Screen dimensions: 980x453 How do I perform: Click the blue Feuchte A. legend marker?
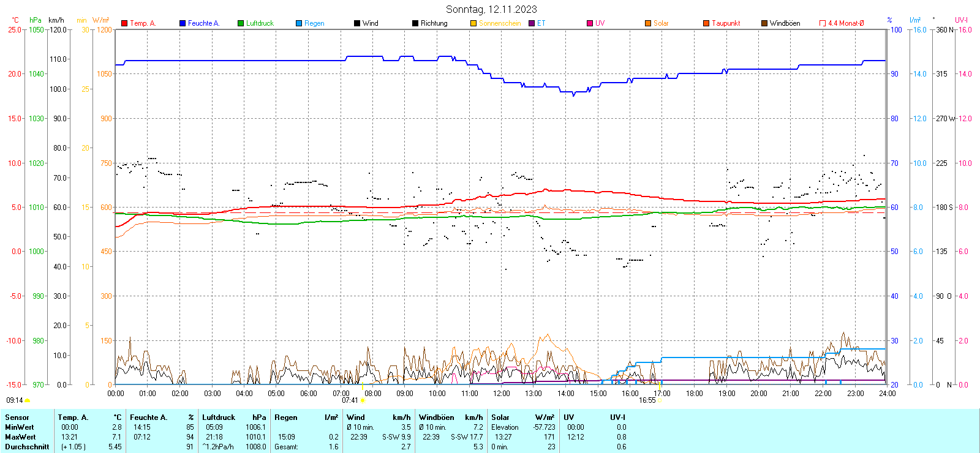pyautogui.click(x=183, y=23)
